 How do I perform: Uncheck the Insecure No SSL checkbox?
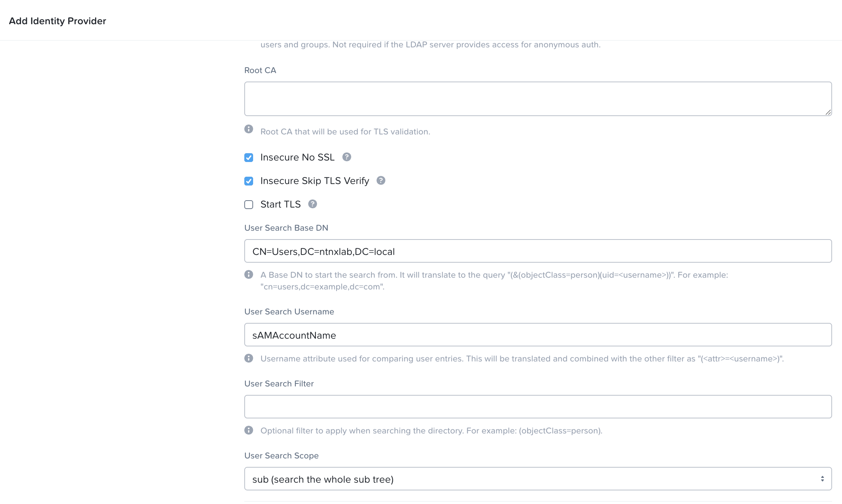coord(249,158)
